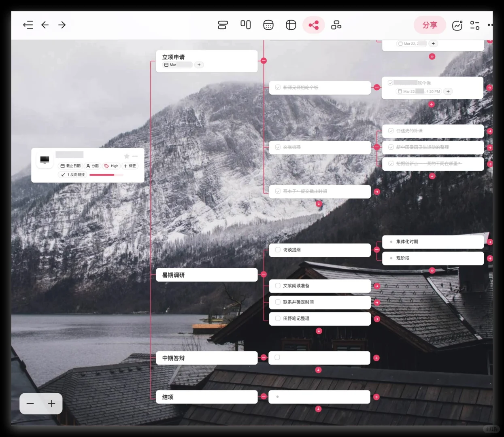Screen dimensions: 504x437
Task: Toggle the sidebar collapse icon
Action: tap(28, 25)
